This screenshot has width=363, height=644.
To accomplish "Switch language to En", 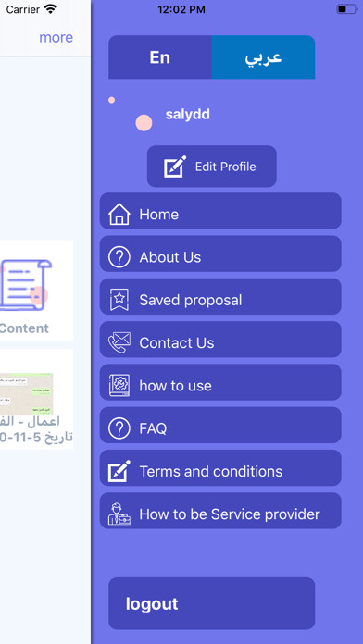I will click(160, 57).
